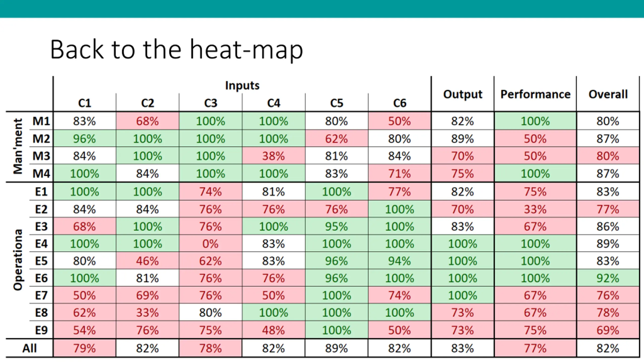Select the Output column header

click(463, 95)
